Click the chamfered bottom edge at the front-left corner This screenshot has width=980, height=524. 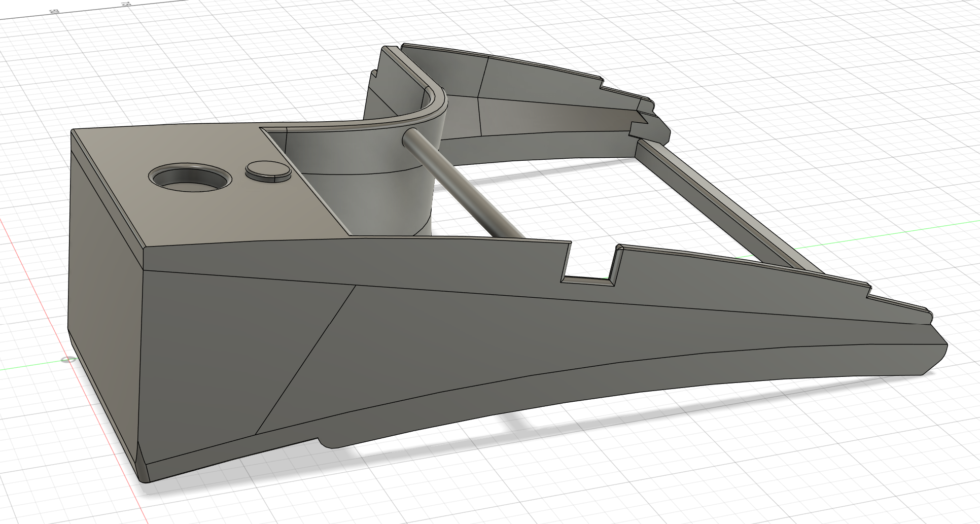pyautogui.click(x=144, y=464)
